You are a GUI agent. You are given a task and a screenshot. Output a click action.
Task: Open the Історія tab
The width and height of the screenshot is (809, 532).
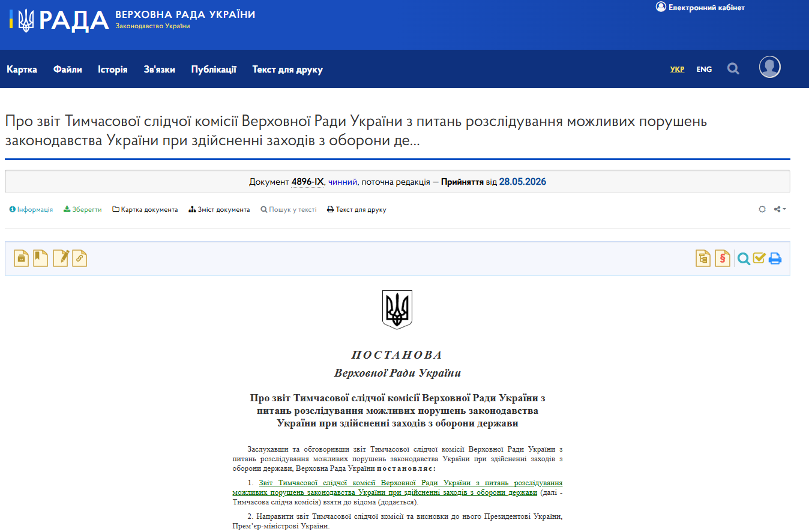pos(113,70)
